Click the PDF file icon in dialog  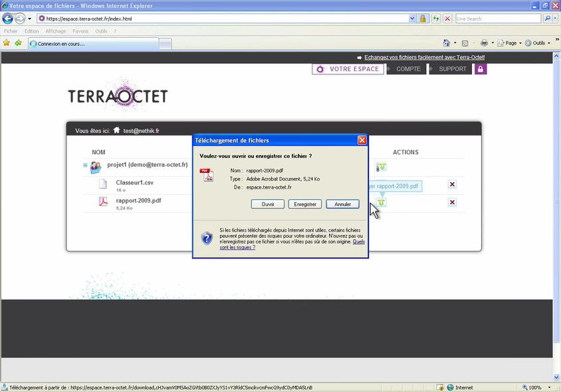pos(207,175)
